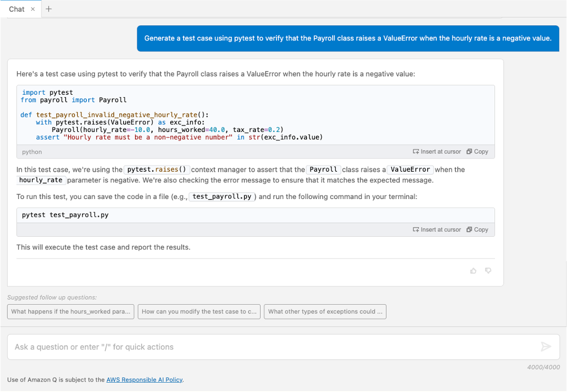Click the test_payroll.py filename chip
This screenshot has height=392, width=567.
(222, 196)
